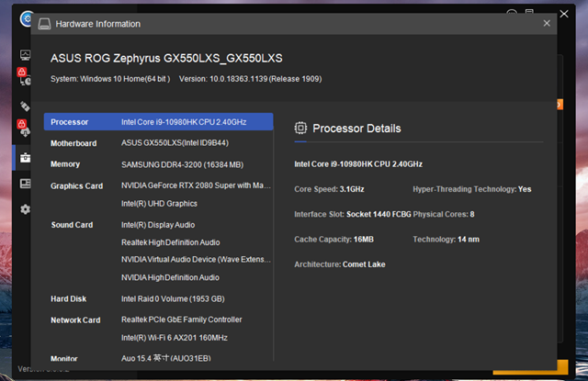Select the toolbox icon in the sidebar
This screenshot has height=381, width=588.
pyautogui.click(x=25, y=158)
